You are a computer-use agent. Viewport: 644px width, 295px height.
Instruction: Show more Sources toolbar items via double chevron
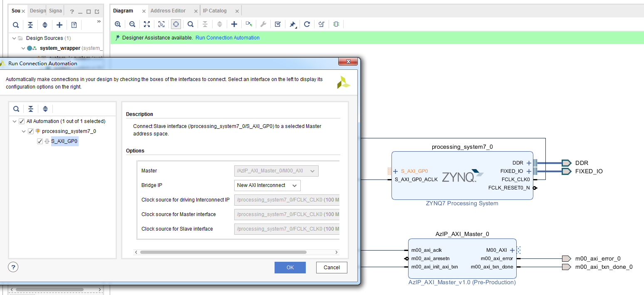pos(99,21)
